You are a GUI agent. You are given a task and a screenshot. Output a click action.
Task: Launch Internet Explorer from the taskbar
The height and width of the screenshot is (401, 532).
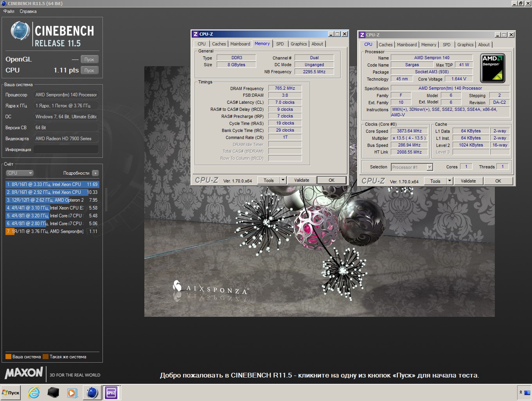(34, 392)
